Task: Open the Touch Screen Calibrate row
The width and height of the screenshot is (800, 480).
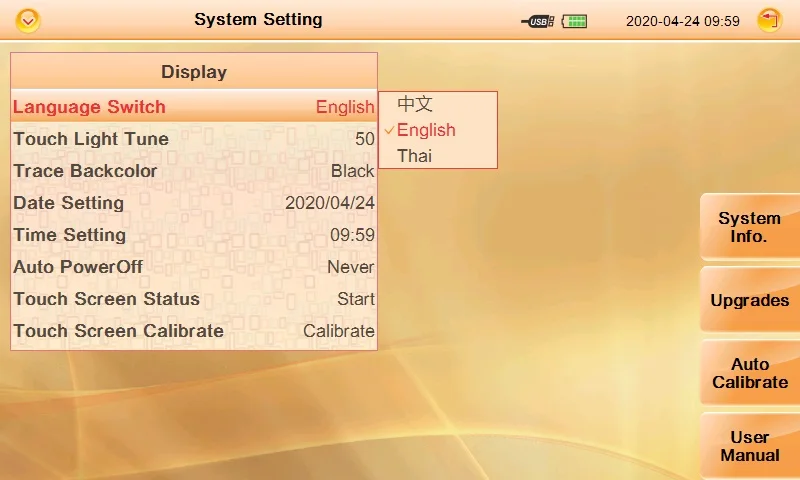Action: click(194, 331)
